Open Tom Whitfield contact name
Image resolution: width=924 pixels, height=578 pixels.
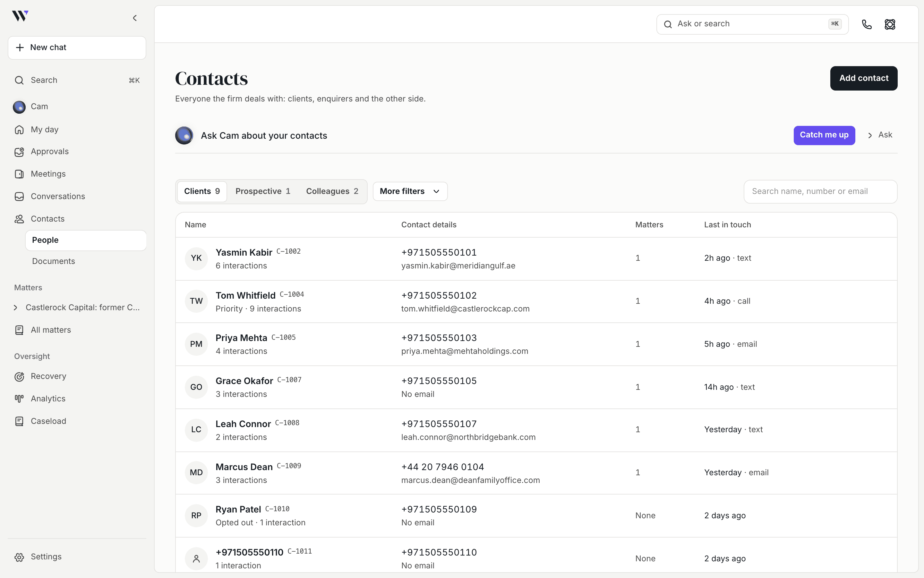[245, 296]
